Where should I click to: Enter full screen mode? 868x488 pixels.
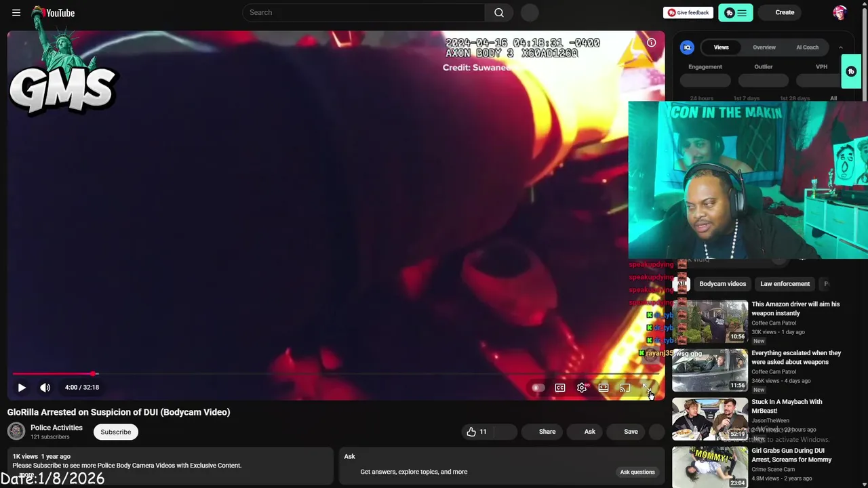(x=647, y=388)
